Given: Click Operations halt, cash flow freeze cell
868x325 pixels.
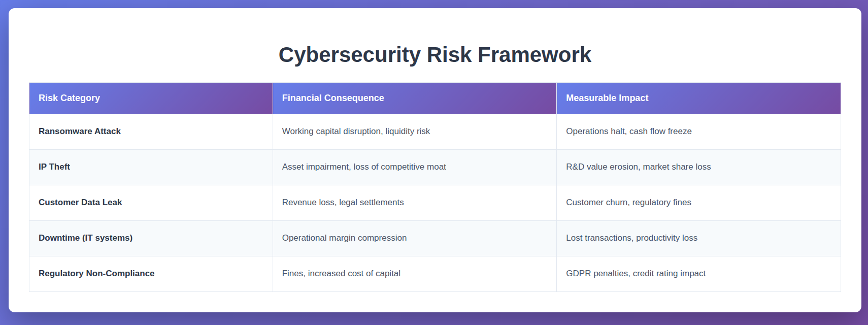Looking at the screenshot, I should pos(628,131).
